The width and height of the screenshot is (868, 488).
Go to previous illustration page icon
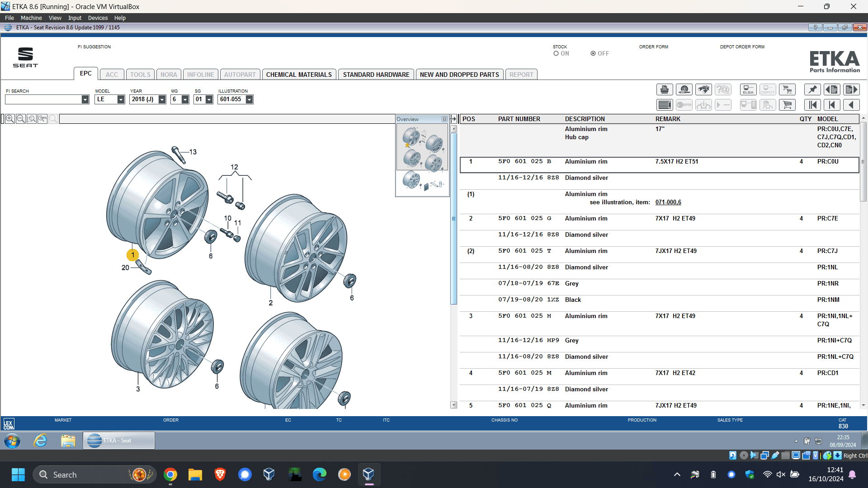click(832, 90)
